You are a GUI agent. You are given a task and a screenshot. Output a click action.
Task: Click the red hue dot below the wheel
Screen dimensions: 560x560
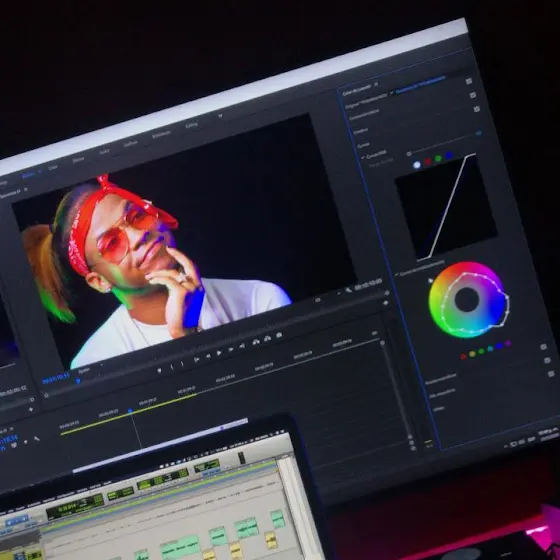pos(463,356)
